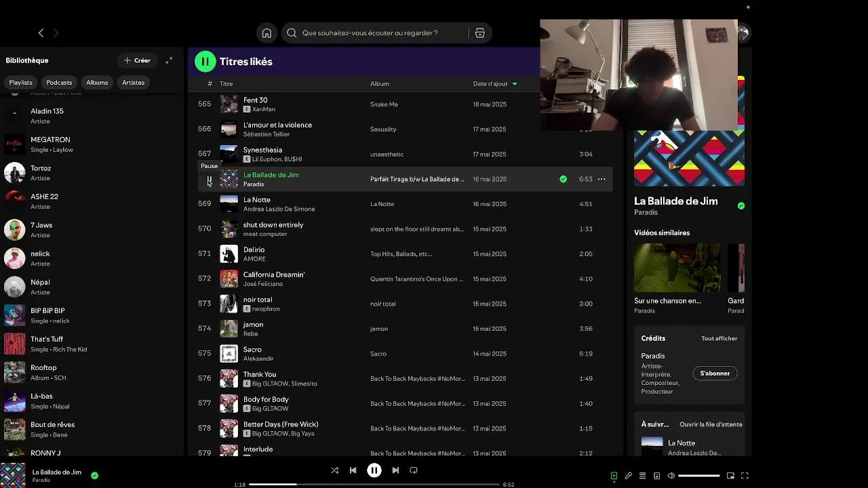Open Népal artist in library
The image size is (868, 488).
point(92,287)
